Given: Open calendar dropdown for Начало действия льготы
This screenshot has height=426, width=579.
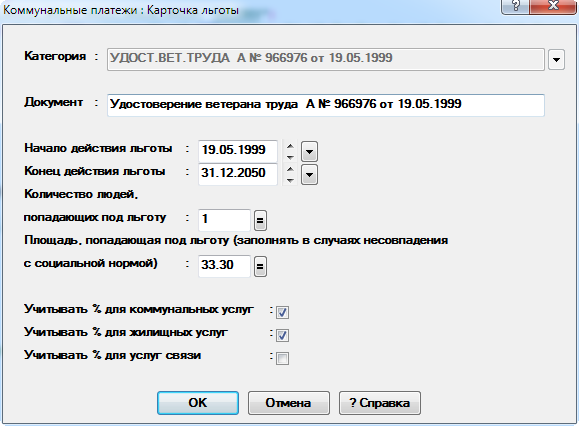Looking at the screenshot, I should pos(309,151).
